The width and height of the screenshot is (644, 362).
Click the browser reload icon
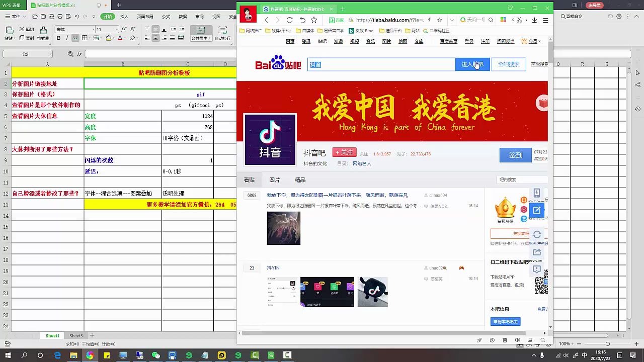[289, 20]
